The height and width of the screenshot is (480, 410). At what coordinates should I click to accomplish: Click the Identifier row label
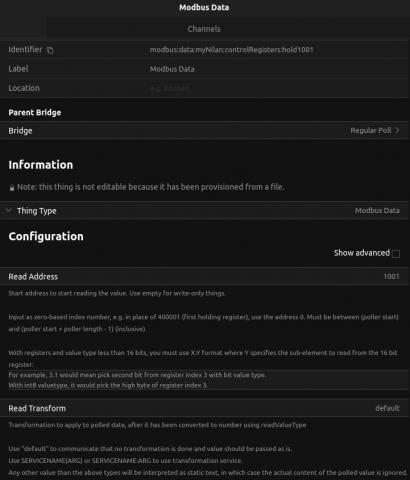(25, 50)
